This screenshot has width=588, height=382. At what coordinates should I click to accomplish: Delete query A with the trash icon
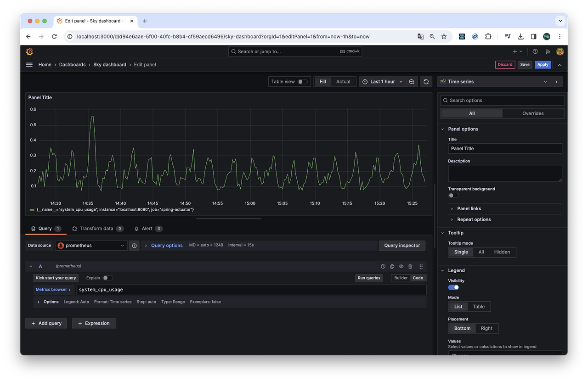click(410, 266)
